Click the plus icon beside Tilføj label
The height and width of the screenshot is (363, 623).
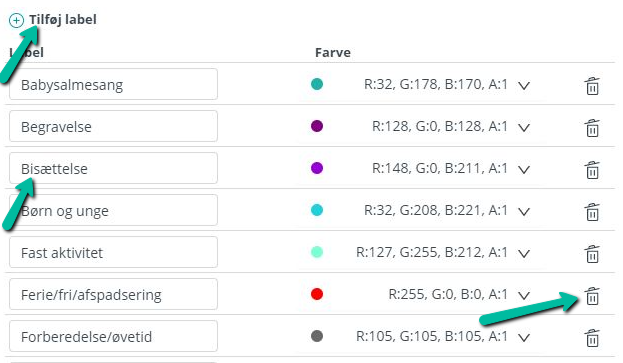[x=16, y=20]
